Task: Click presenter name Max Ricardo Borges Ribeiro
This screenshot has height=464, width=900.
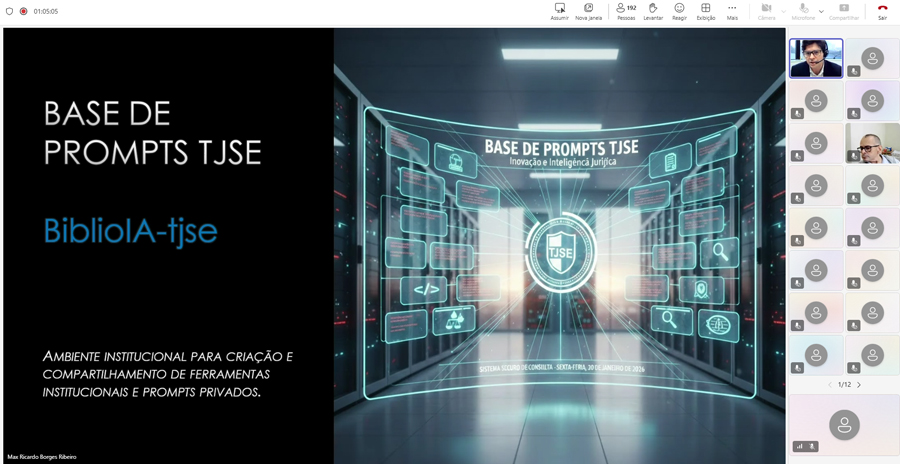Action: coord(41,457)
